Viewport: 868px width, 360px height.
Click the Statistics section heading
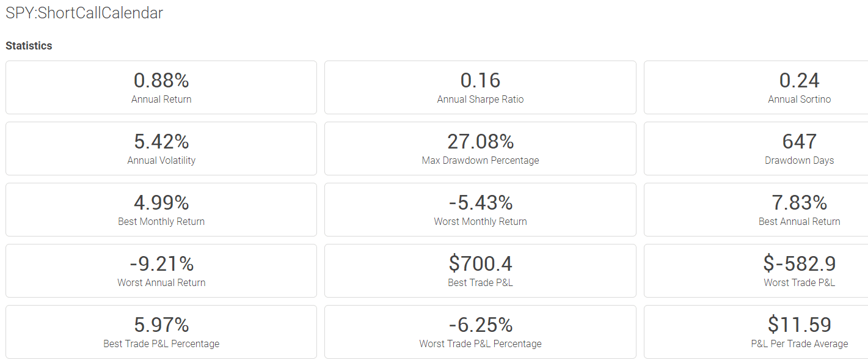click(29, 46)
